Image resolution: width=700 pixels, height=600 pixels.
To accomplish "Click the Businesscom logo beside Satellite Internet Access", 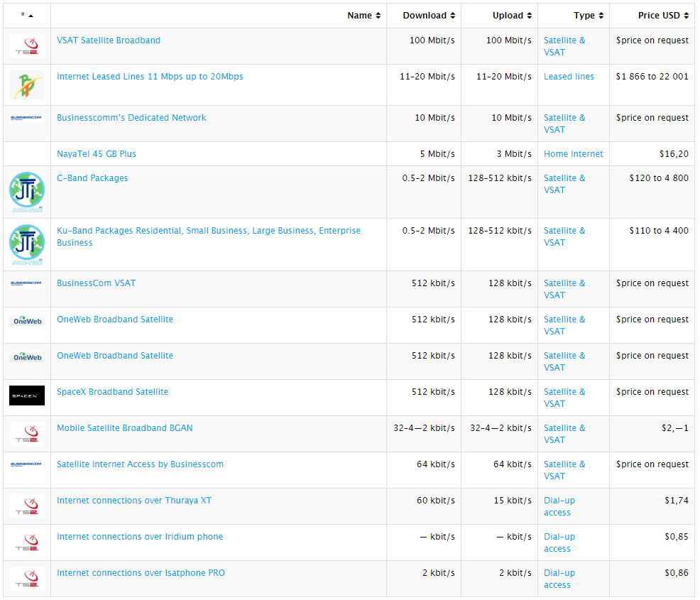I will (27, 464).
